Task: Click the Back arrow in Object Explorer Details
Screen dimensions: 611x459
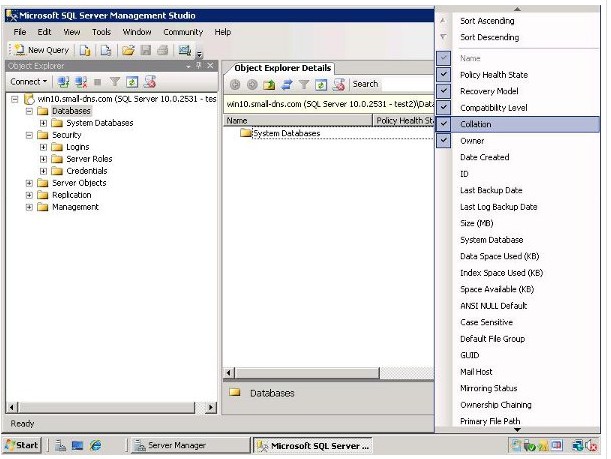Action: tap(235, 84)
